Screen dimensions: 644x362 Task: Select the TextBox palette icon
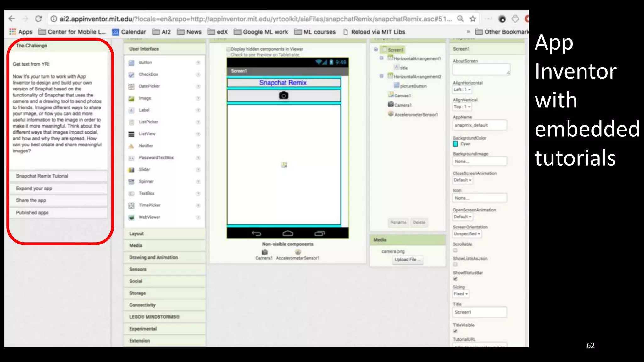tap(131, 194)
